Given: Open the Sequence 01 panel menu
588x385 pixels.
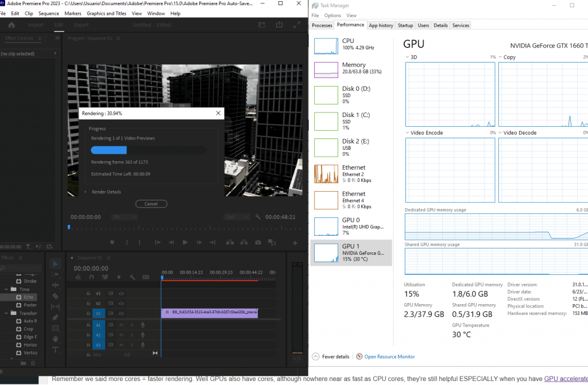Looking at the screenshot, I should [109, 258].
